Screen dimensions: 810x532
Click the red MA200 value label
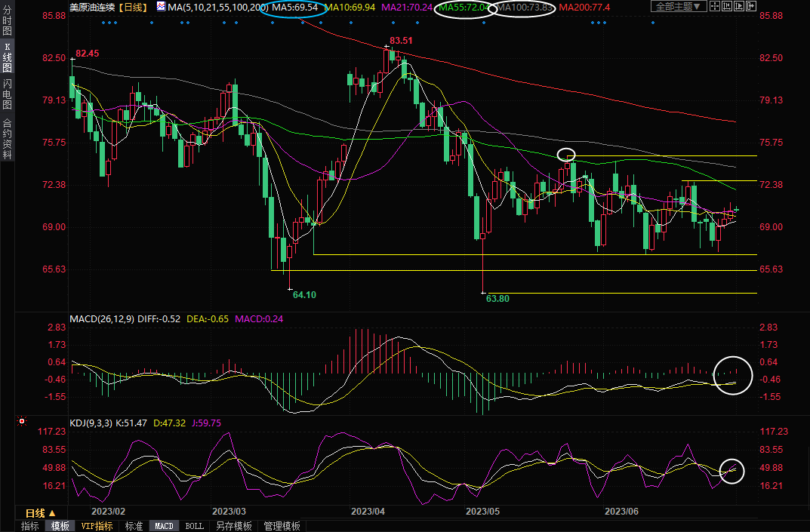pos(585,7)
